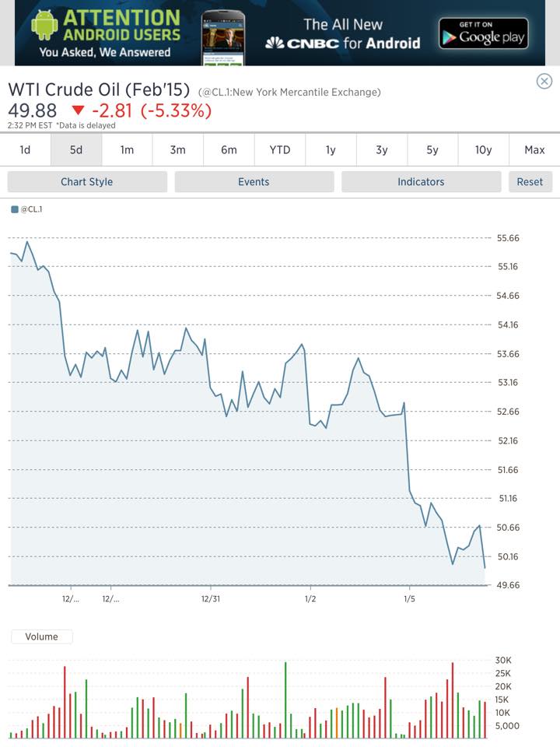The image size is (560, 747).
Task: Tap the Google Play badge
Action: pyautogui.click(x=483, y=33)
